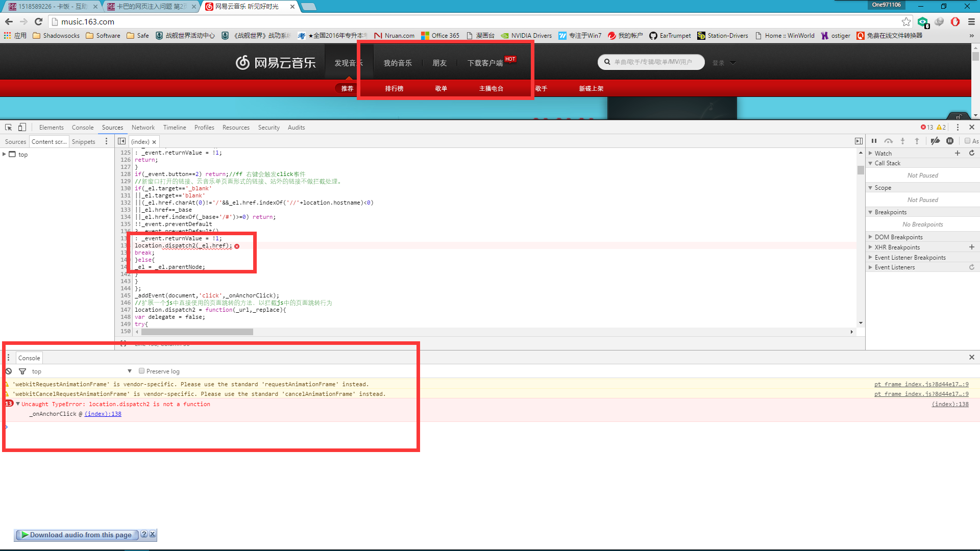980x551 pixels.
Task: Open the Chrome hamburger menu
Action: click(971, 21)
